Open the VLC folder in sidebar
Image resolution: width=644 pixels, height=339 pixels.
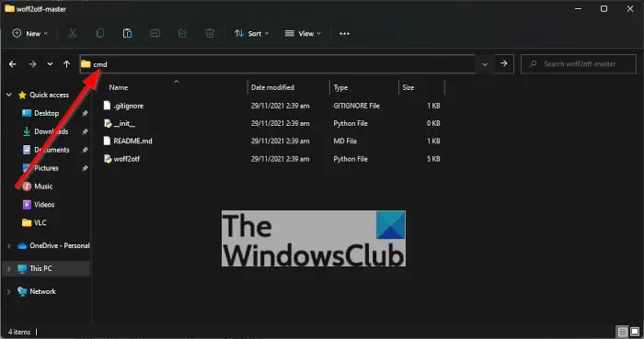tap(34, 222)
